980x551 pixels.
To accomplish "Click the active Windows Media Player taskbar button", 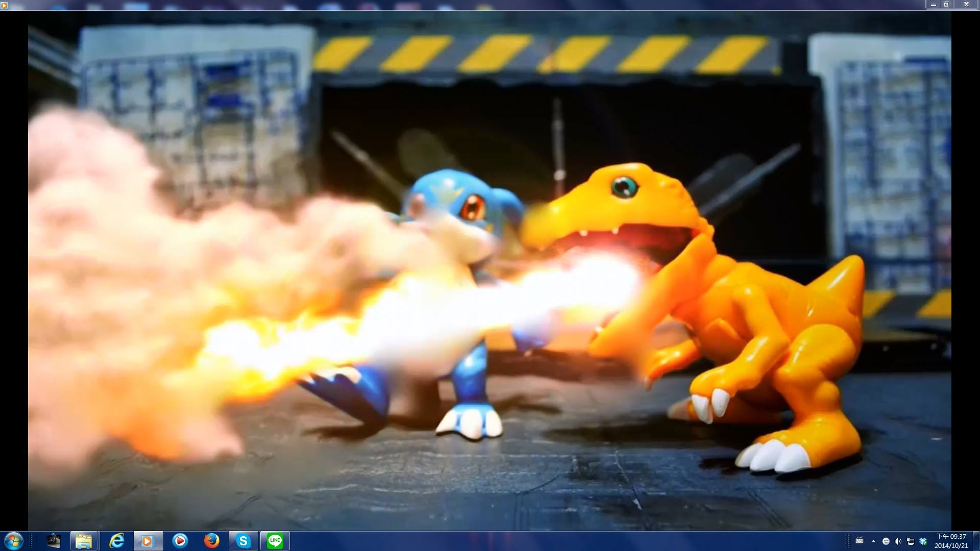I will pyautogui.click(x=148, y=541).
